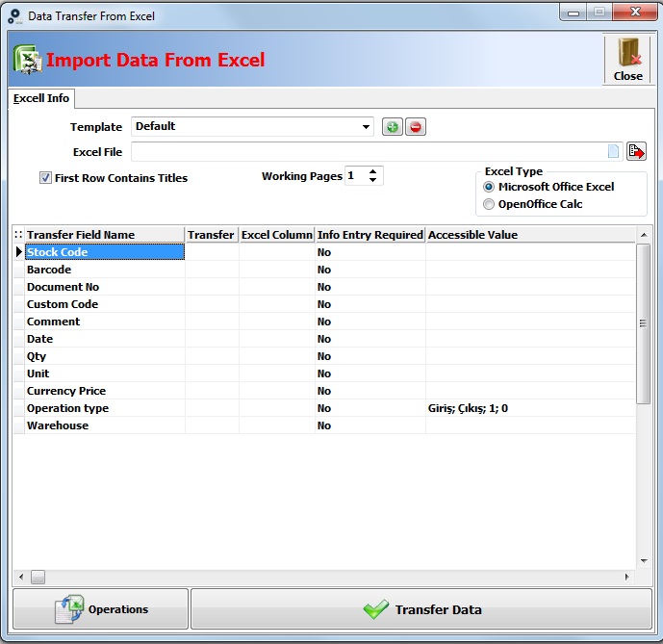Click the Transfer column header
The image size is (663, 644).
(x=212, y=235)
